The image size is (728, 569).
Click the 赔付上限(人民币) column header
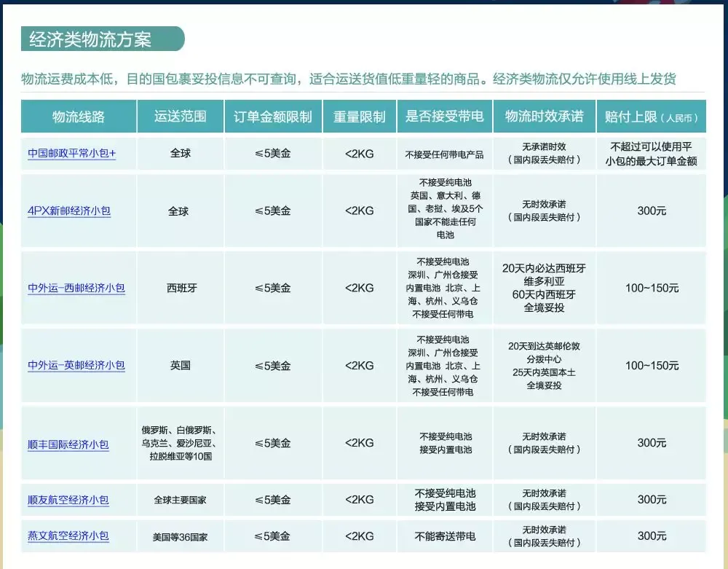652,116
